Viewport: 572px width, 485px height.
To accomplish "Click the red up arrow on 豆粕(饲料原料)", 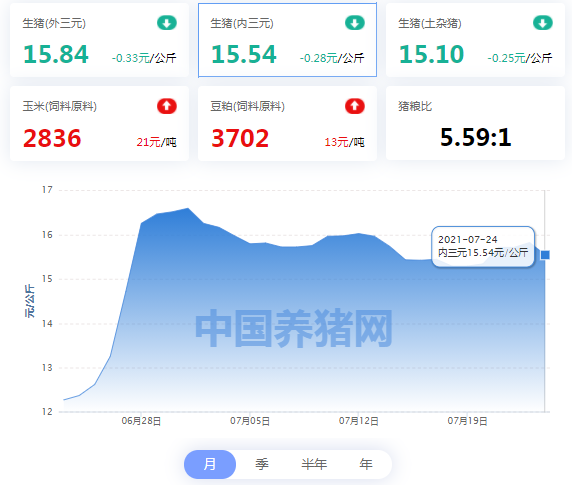I will [355, 106].
